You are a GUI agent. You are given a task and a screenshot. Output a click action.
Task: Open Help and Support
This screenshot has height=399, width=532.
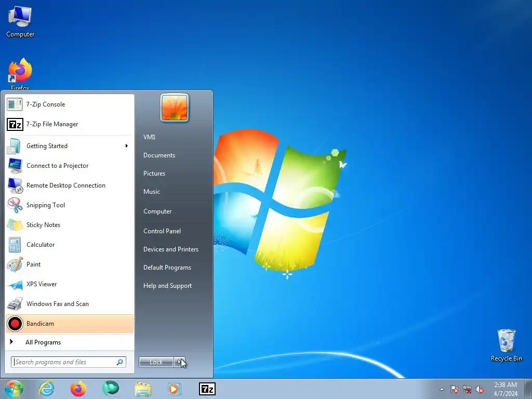click(x=167, y=286)
